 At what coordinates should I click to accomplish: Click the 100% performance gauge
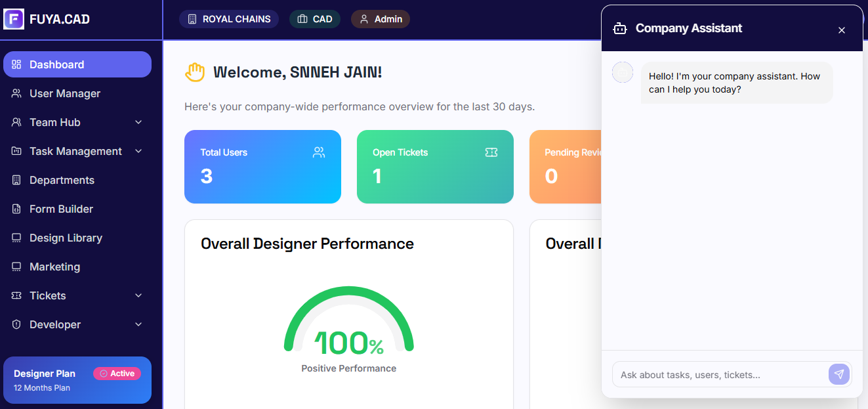point(348,328)
